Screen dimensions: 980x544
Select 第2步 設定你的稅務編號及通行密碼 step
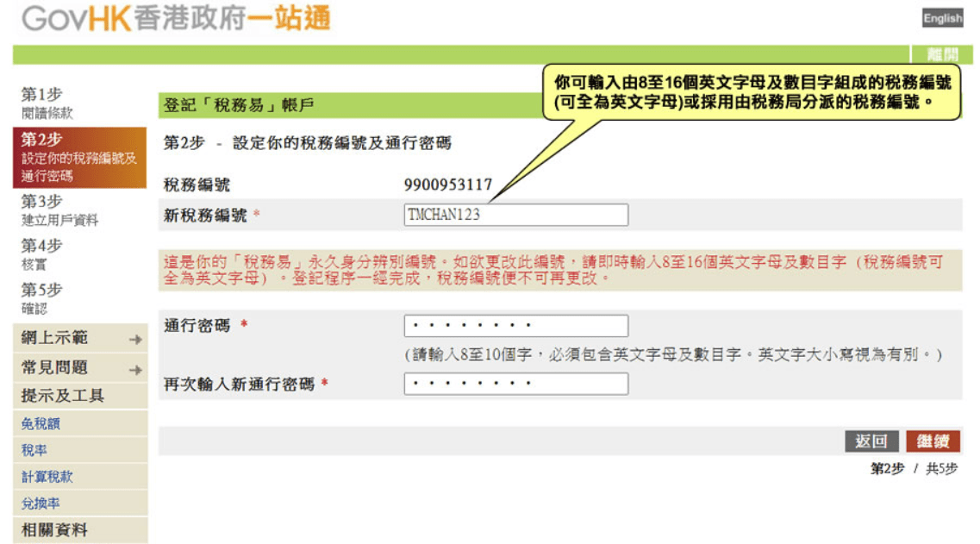point(79,158)
